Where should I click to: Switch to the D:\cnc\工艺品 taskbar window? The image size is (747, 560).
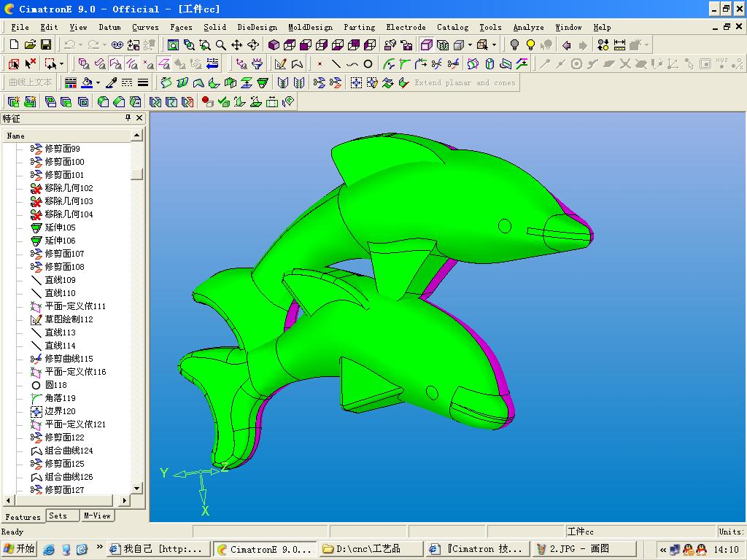click(x=371, y=549)
